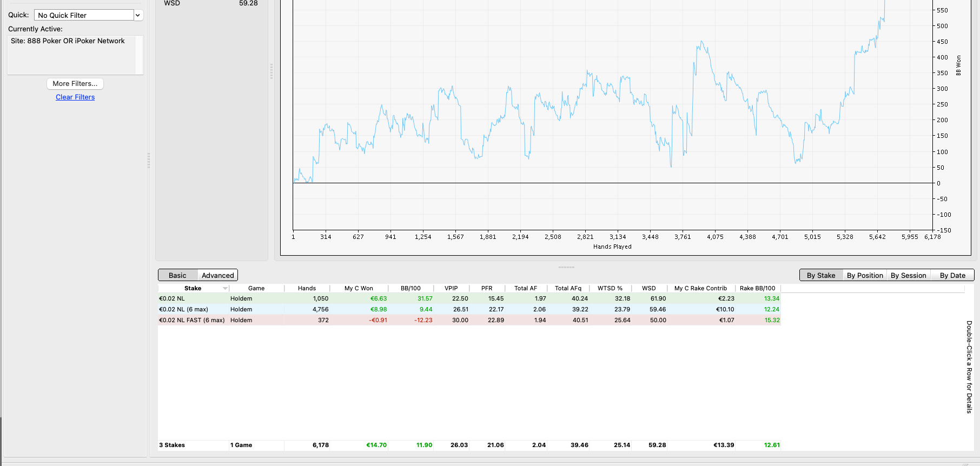Switch to the By Session view
This screenshot has height=466, width=980.
909,275
